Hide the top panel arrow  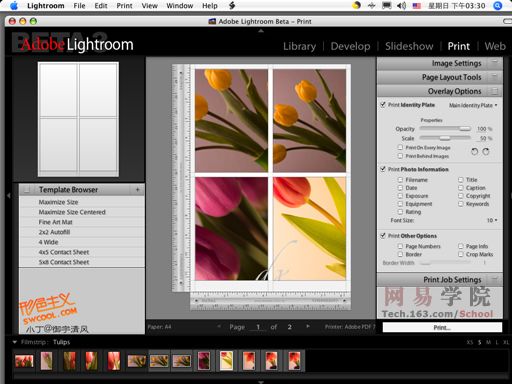click(x=261, y=31)
